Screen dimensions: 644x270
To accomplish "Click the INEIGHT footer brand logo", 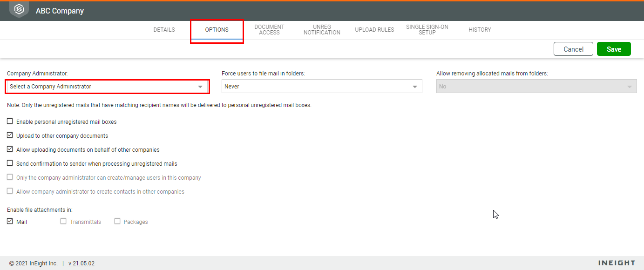I will pos(617,263).
